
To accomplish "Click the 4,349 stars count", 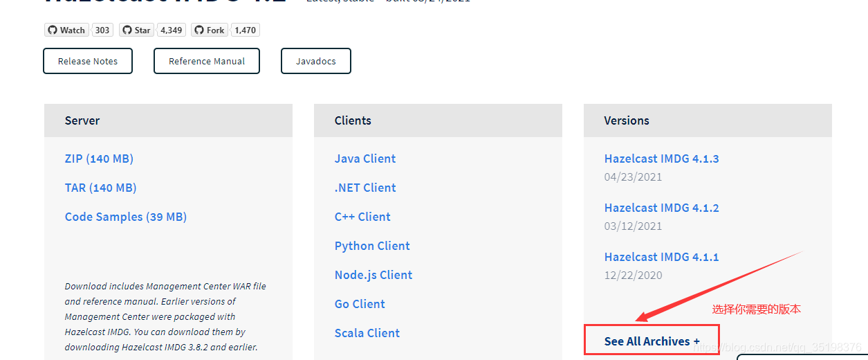I will click(x=171, y=30).
